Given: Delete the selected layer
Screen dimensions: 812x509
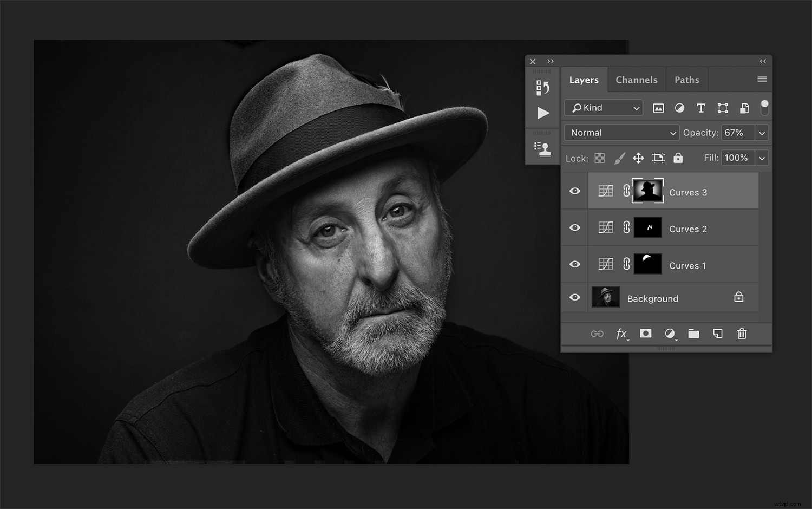Looking at the screenshot, I should (x=742, y=334).
